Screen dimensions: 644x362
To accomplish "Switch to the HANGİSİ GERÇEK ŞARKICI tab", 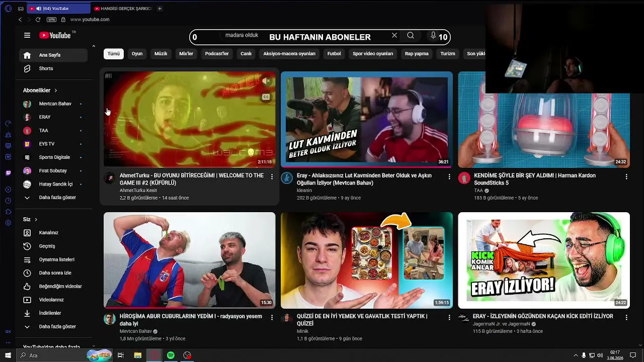I will [x=123, y=9].
